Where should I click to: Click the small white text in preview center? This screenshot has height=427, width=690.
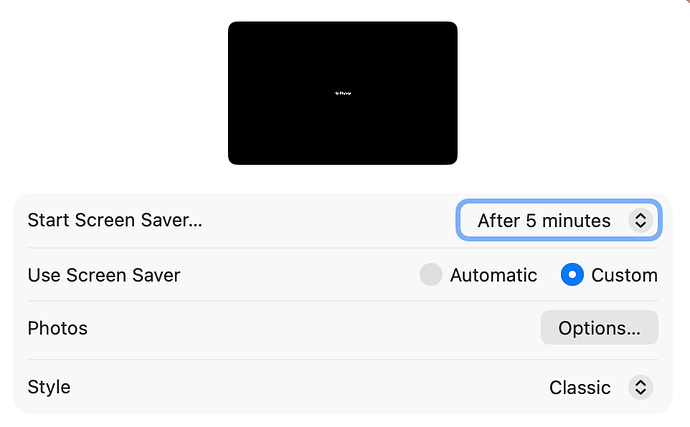tap(343, 94)
